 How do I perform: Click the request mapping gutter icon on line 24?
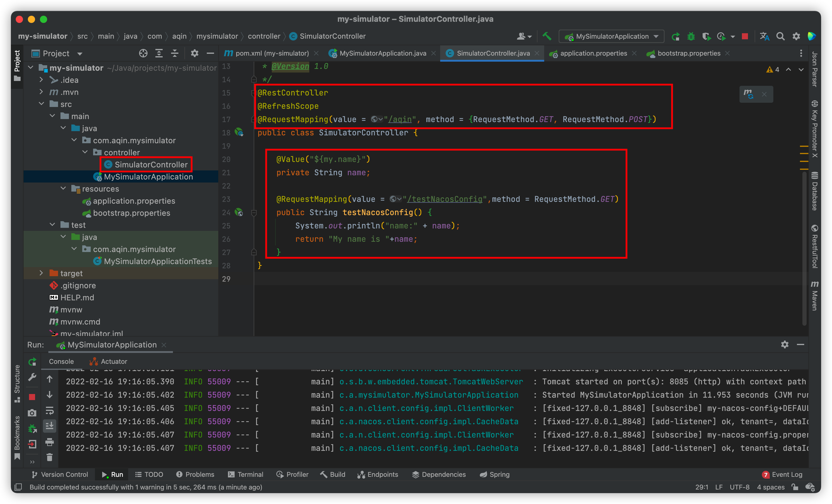click(x=239, y=212)
